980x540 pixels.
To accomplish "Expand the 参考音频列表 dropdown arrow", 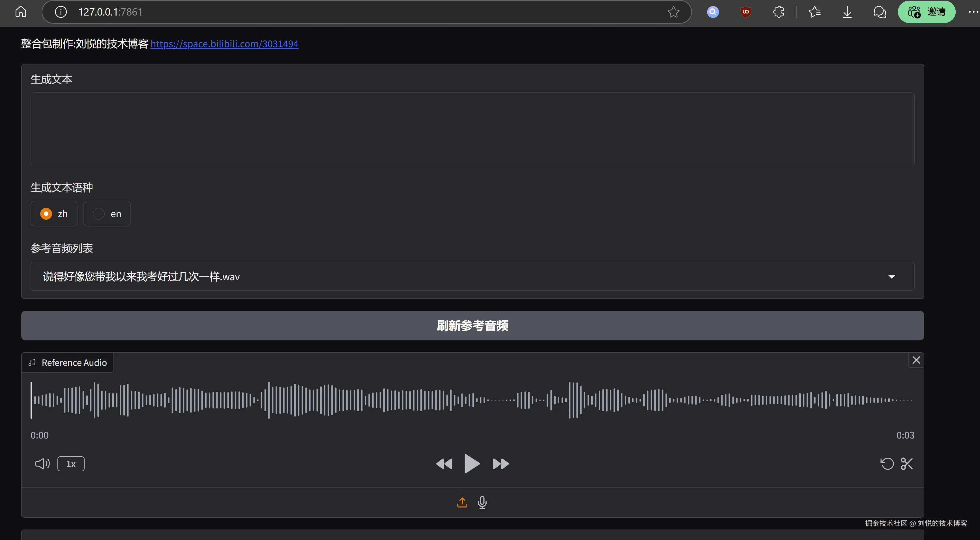I will click(x=891, y=277).
